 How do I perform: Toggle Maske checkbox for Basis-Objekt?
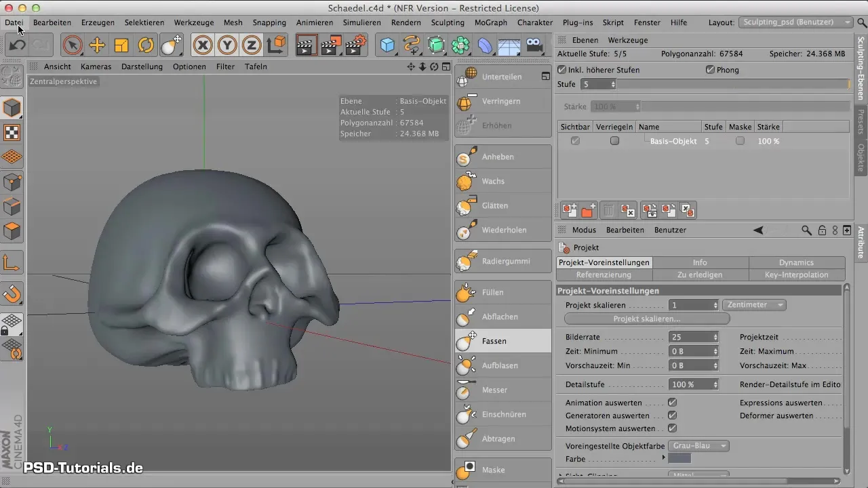[x=740, y=141]
